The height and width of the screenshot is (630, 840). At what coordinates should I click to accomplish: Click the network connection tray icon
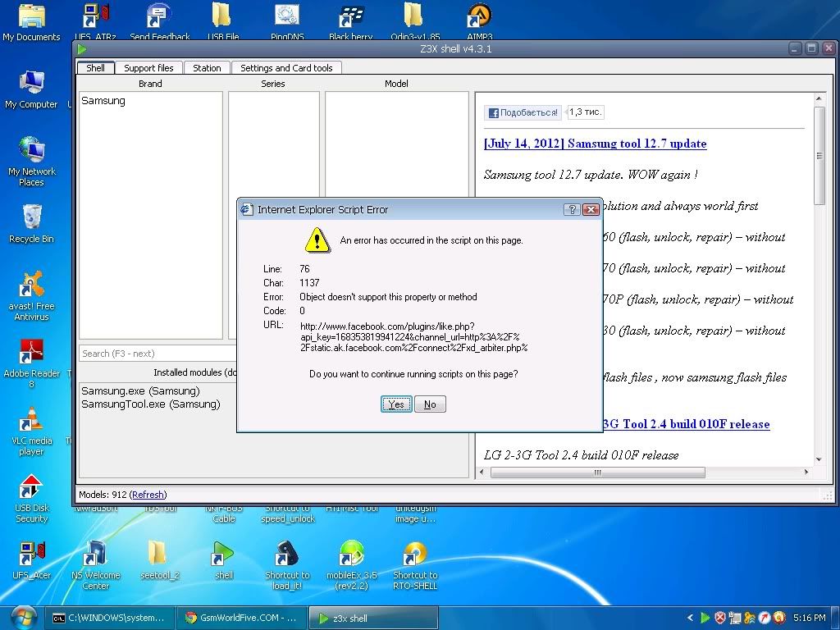735,618
